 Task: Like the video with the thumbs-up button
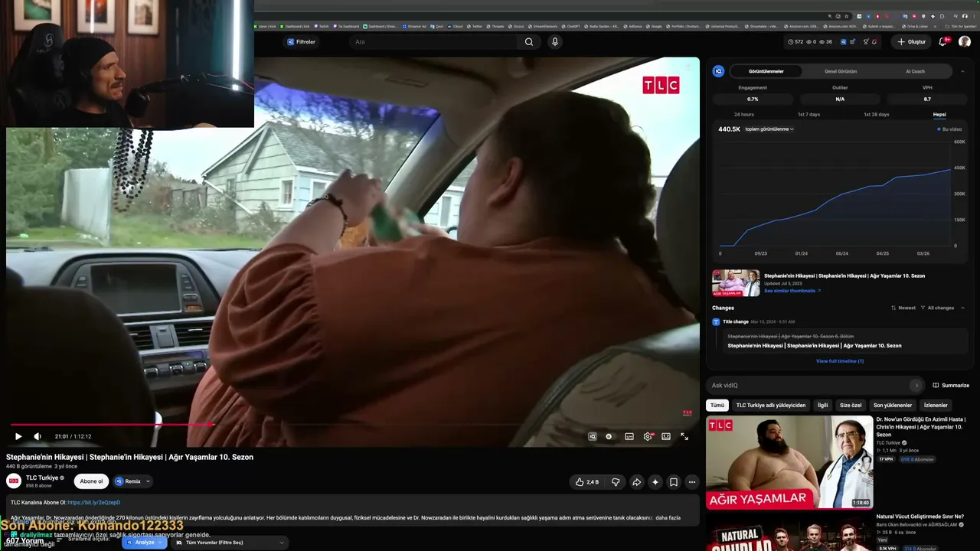point(587,482)
